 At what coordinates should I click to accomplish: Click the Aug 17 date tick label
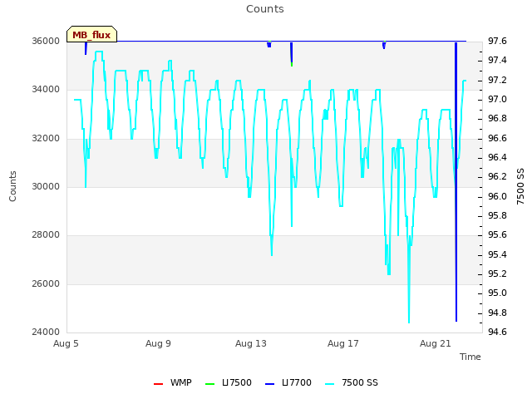[343, 343]
